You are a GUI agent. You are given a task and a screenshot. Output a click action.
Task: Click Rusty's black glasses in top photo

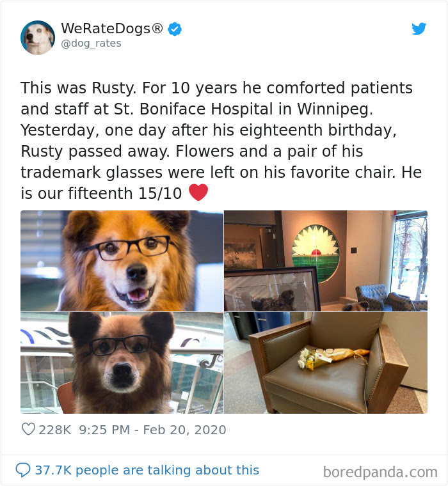pyautogui.click(x=129, y=247)
